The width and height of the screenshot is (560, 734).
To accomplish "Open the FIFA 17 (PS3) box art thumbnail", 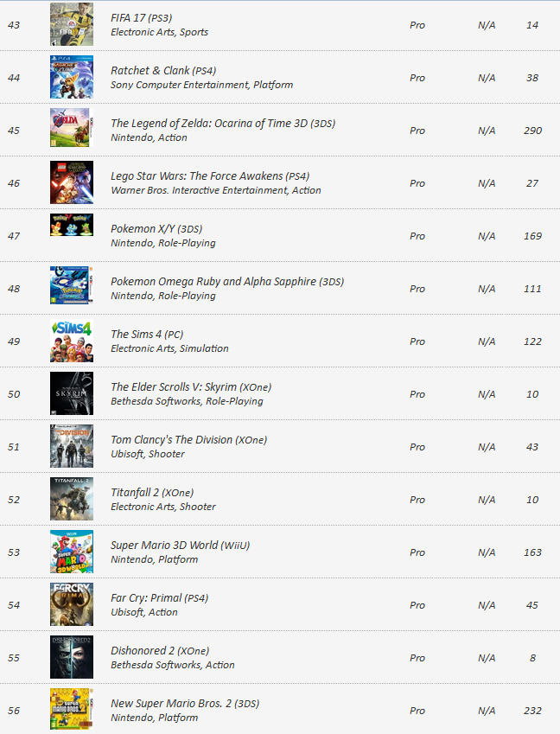I will [72, 24].
